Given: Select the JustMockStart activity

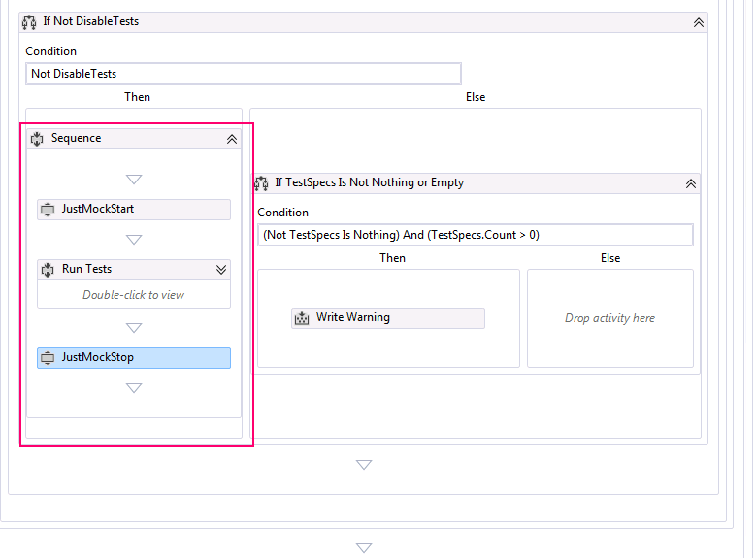Looking at the screenshot, I should click(136, 210).
